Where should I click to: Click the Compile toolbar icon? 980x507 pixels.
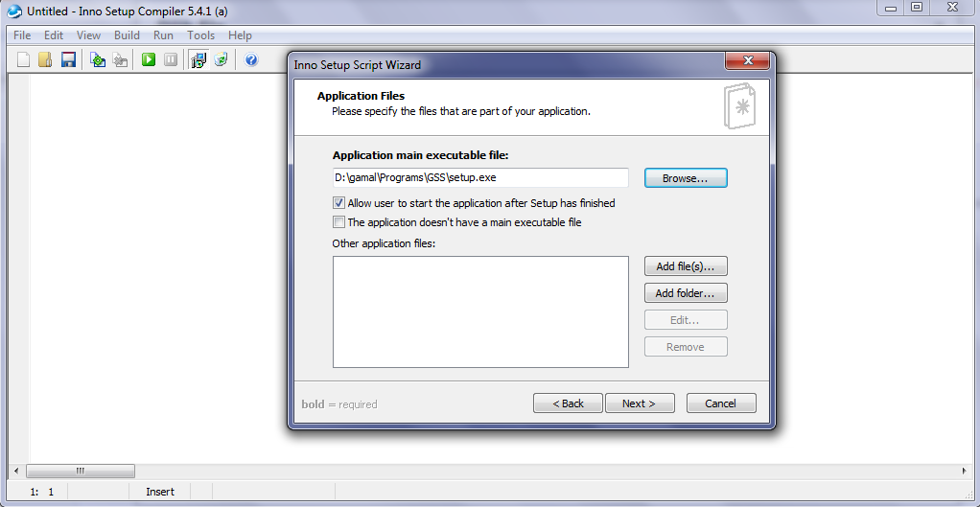click(x=98, y=60)
